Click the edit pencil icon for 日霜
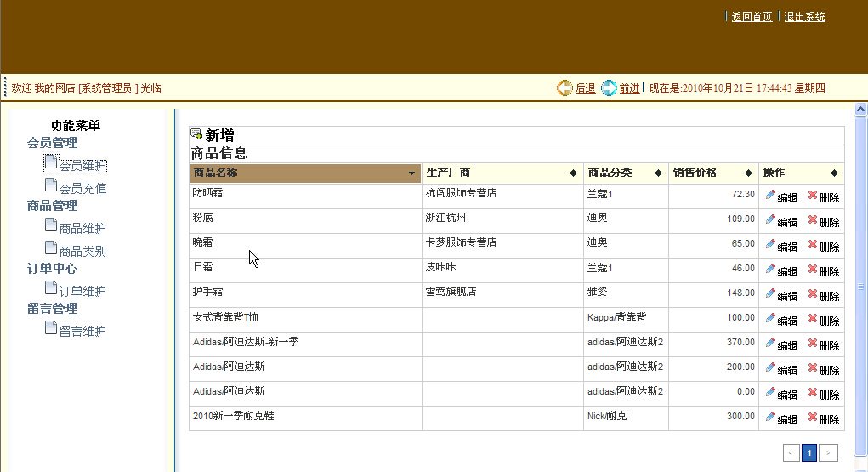 click(770, 269)
